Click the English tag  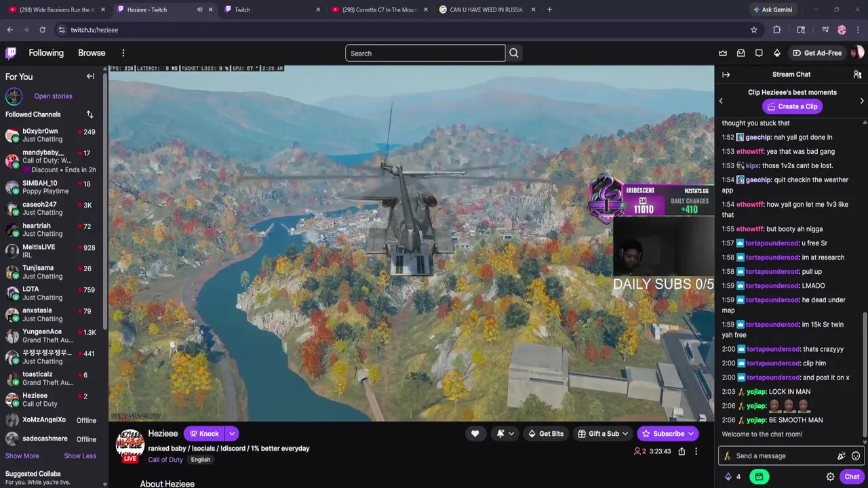pos(200,460)
